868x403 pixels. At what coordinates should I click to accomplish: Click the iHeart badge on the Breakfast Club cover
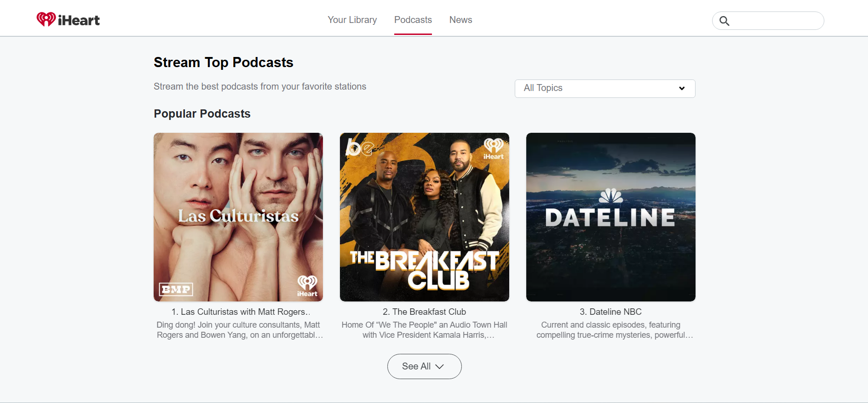coord(493,149)
